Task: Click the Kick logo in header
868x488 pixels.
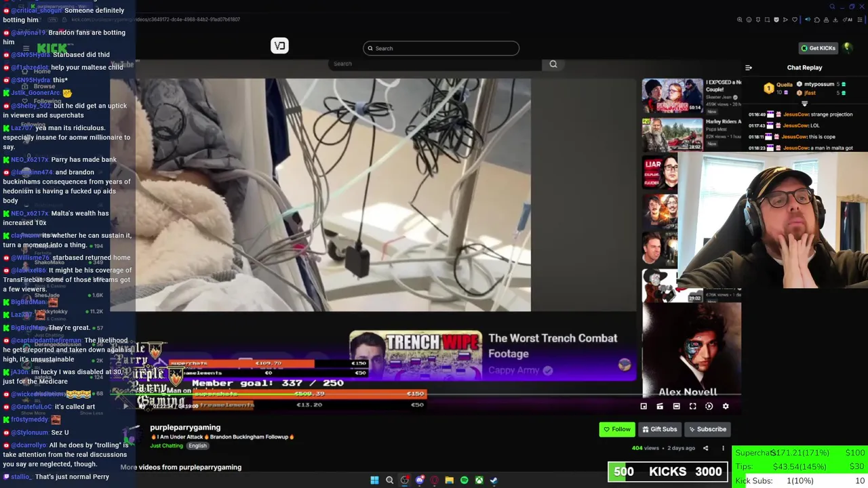Action: 52,47
